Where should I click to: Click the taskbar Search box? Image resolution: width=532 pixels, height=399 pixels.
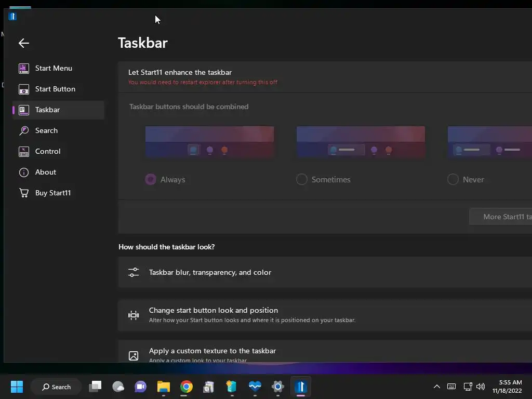[x=56, y=387]
